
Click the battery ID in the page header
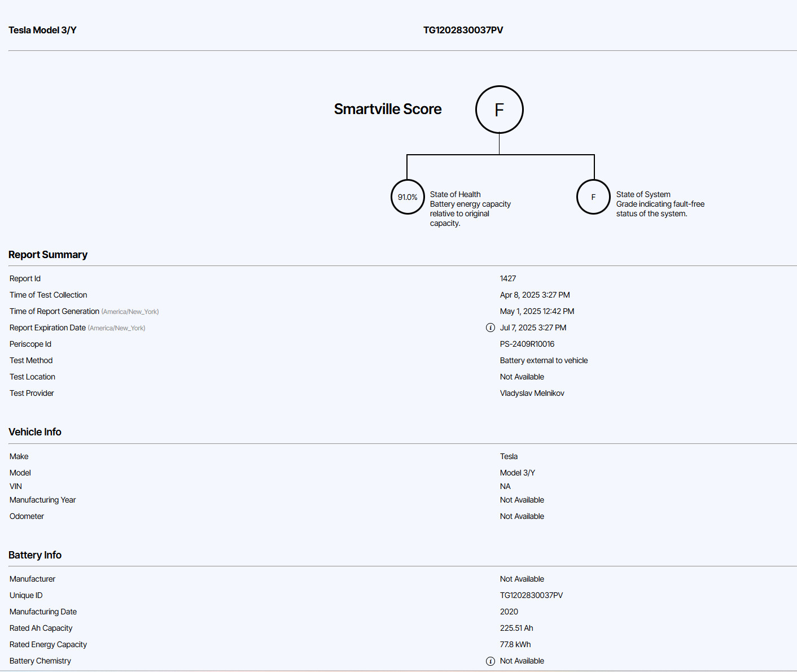pyautogui.click(x=463, y=30)
